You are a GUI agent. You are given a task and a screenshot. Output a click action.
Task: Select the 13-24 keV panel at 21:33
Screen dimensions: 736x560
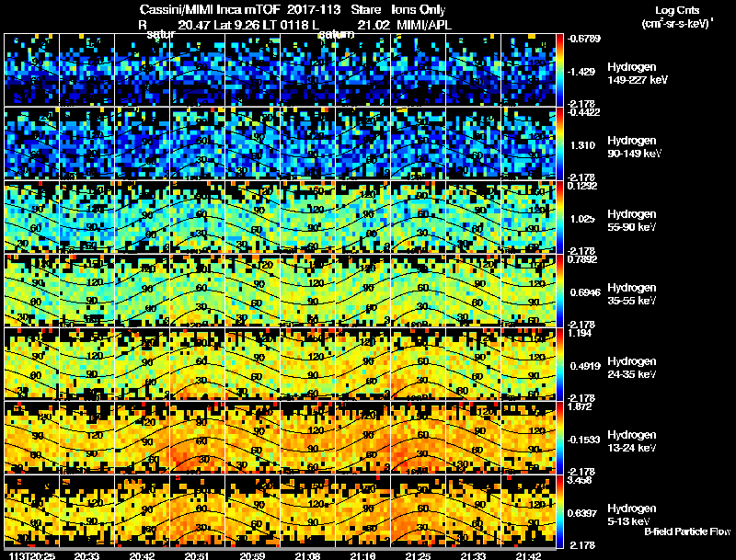point(473,438)
